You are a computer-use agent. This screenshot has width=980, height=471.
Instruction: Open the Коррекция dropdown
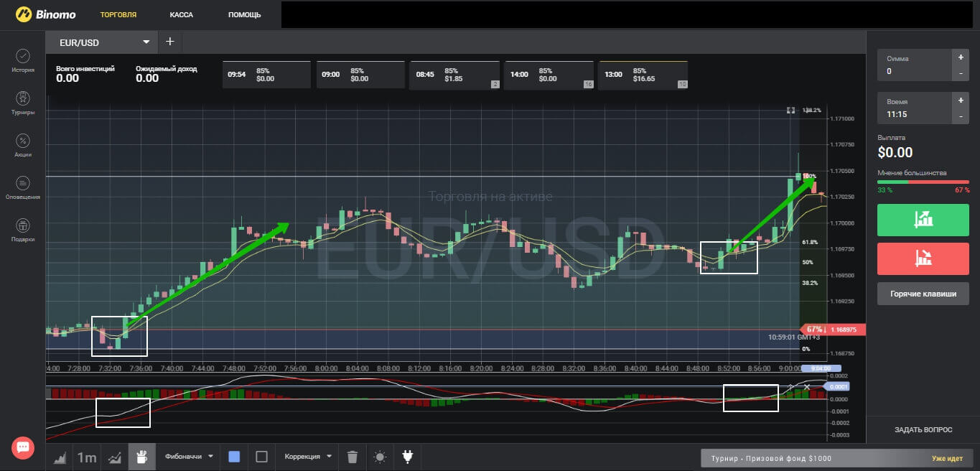[x=309, y=457]
